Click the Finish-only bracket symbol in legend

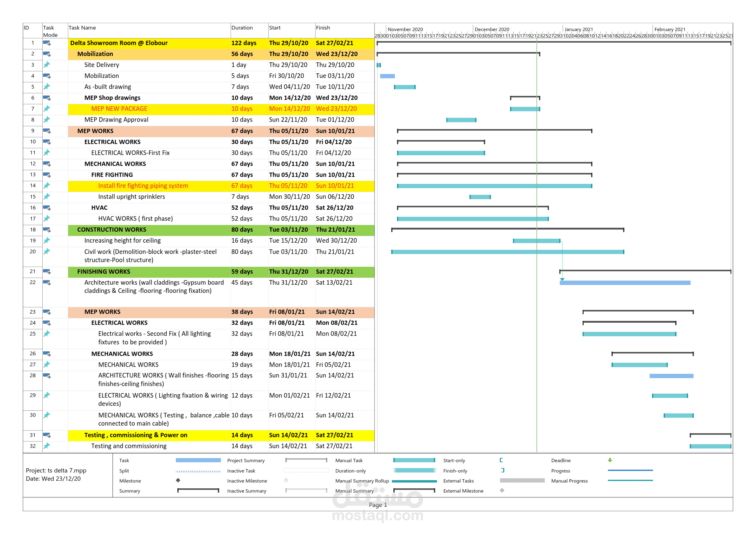pyautogui.click(x=502, y=470)
